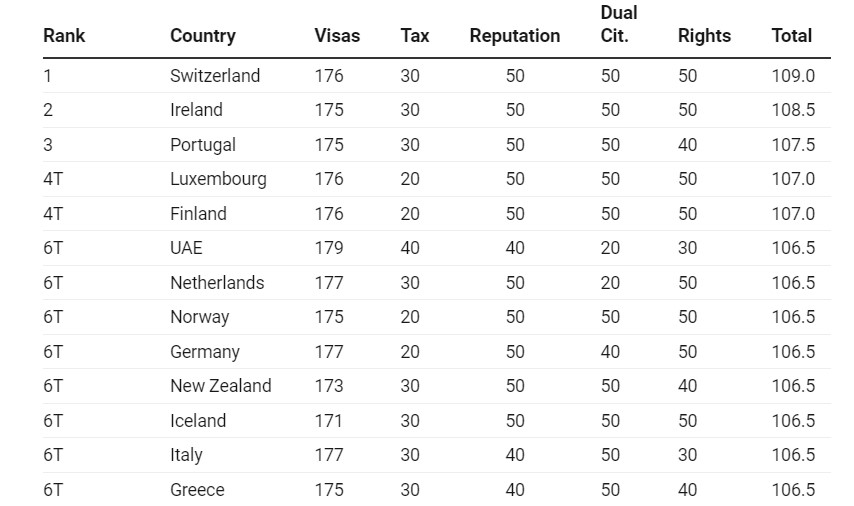Select Portugal in the Country column
Viewport: 854px width, 506px height.
tap(203, 145)
